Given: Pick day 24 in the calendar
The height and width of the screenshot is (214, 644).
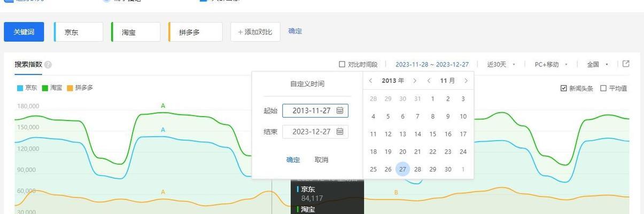Looking at the screenshot, I should click(x=463, y=151).
